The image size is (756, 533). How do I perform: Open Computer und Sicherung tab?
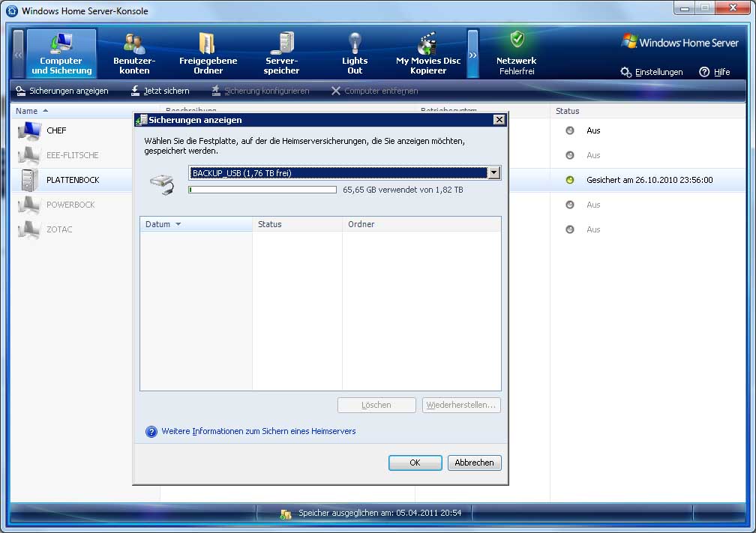(61, 53)
